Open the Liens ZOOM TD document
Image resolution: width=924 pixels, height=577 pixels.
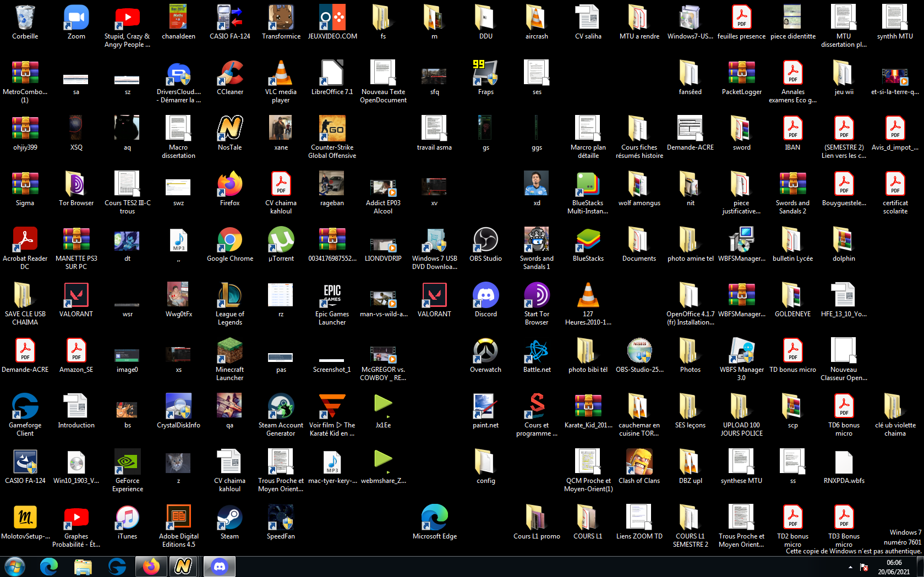coord(639,522)
